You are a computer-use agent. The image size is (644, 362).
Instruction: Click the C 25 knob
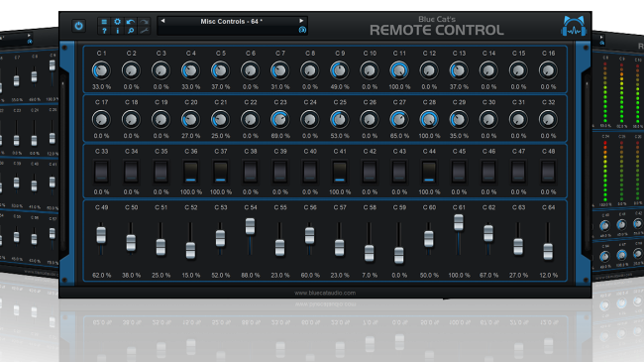(339, 119)
